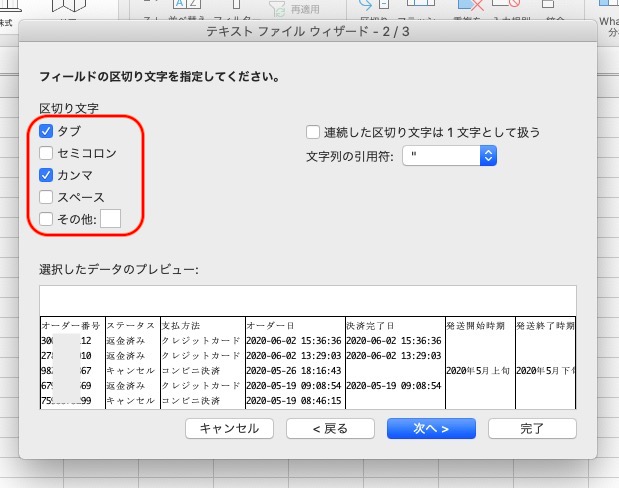Enable the スペース delimiter checkbox
The height and width of the screenshot is (488, 619).
[46, 197]
